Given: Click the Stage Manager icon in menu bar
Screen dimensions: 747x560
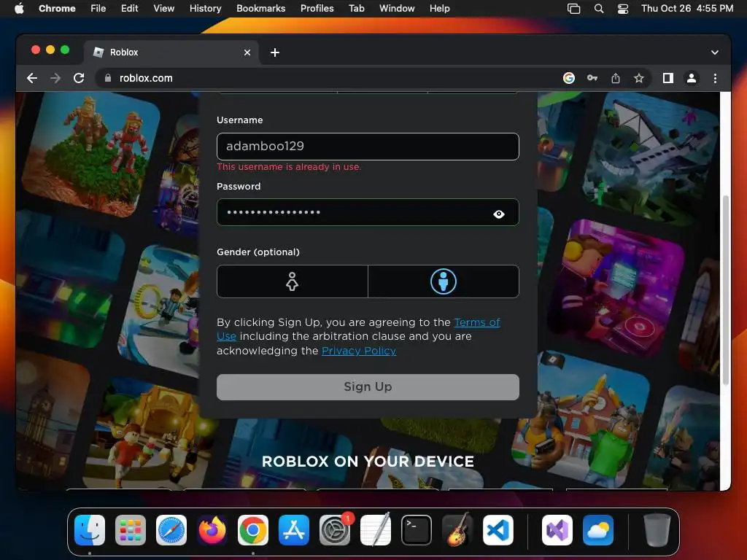Looking at the screenshot, I should point(573,9).
